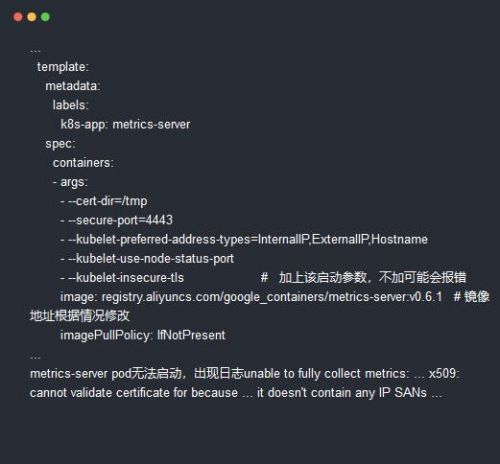The image size is (500, 464).
Task: Click the template: line
Action: (x=63, y=67)
